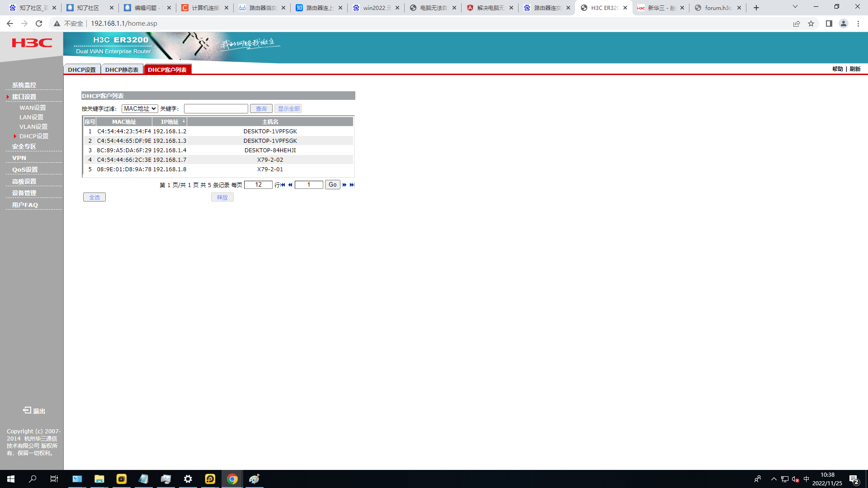Open Chrome profile avatar icon
This screenshot has height=488, width=868.
click(x=843, y=23)
